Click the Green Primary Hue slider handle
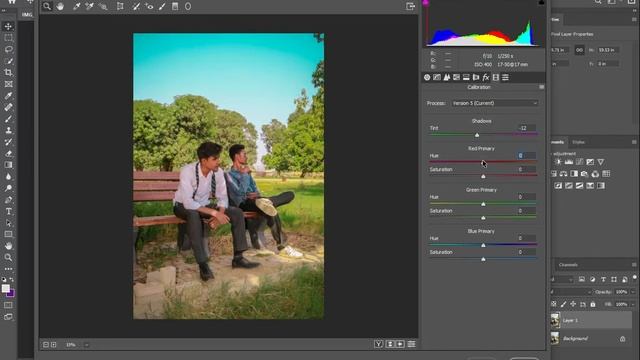640x360 pixels. pos(483,204)
